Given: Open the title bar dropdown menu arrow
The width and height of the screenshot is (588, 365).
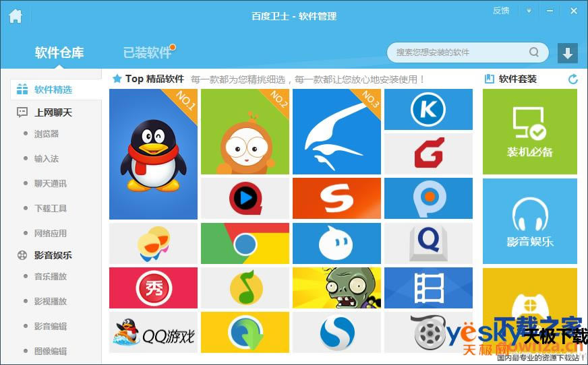Looking at the screenshot, I should (x=529, y=11).
